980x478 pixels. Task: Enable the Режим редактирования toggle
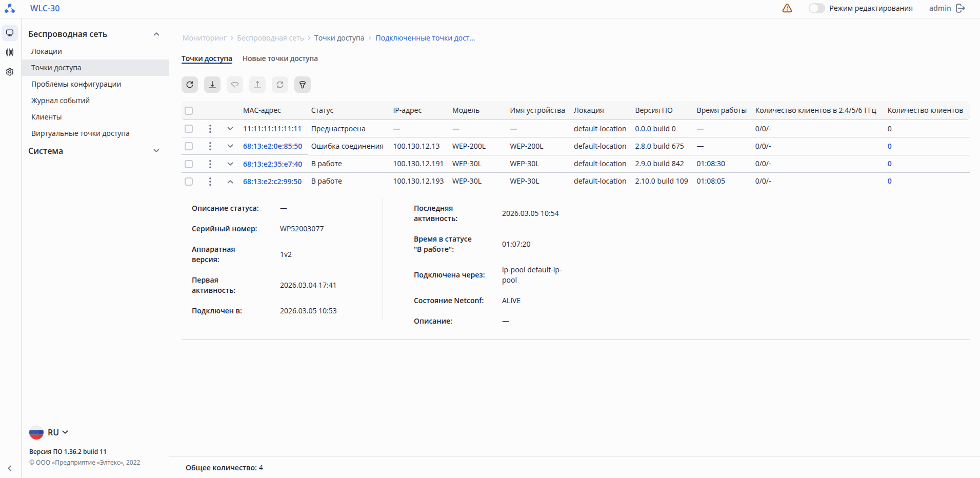click(816, 8)
